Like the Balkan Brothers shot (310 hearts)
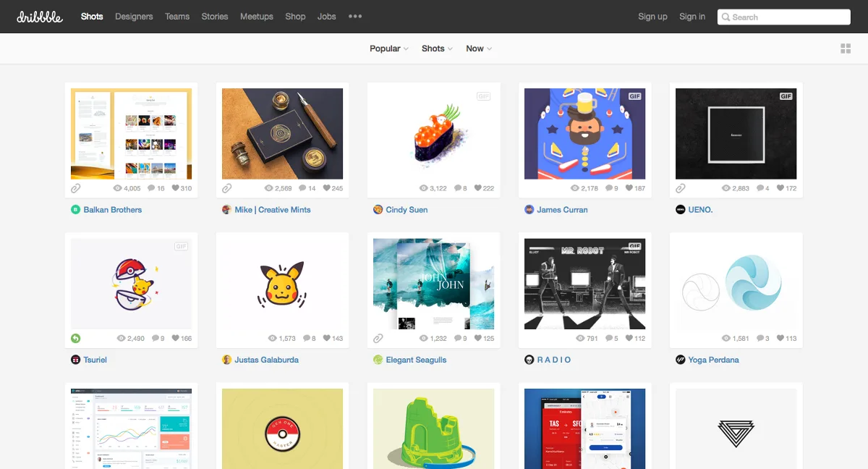This screenshot has height=469, width=868. (x=175, y=188)
